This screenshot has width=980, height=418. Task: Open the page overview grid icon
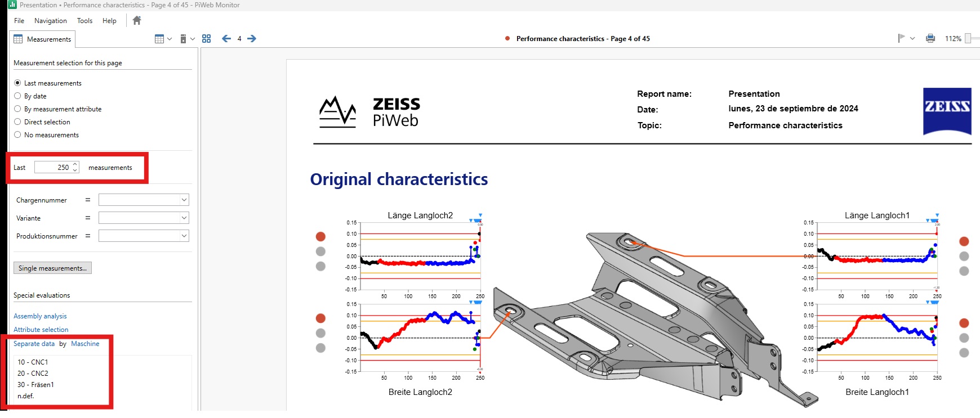(x=207, y=39)
